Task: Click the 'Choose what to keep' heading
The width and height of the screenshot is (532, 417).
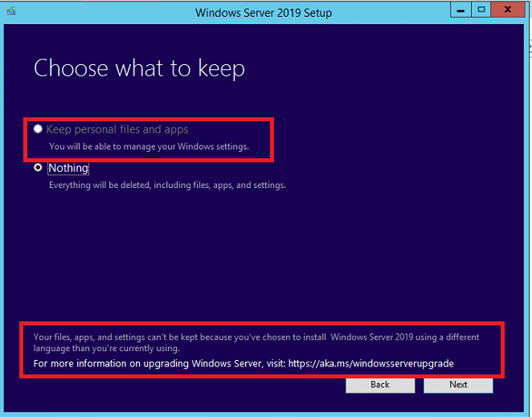Action: pos(139,68)
